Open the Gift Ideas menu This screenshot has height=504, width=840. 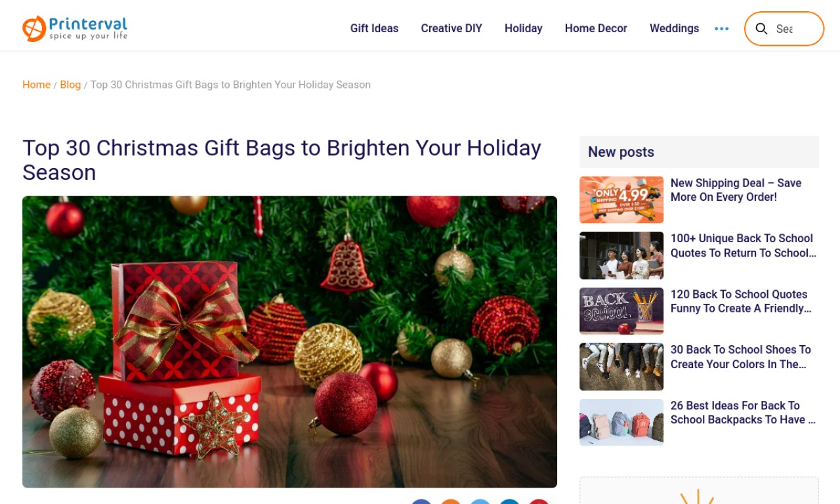[x=374, y=28]
